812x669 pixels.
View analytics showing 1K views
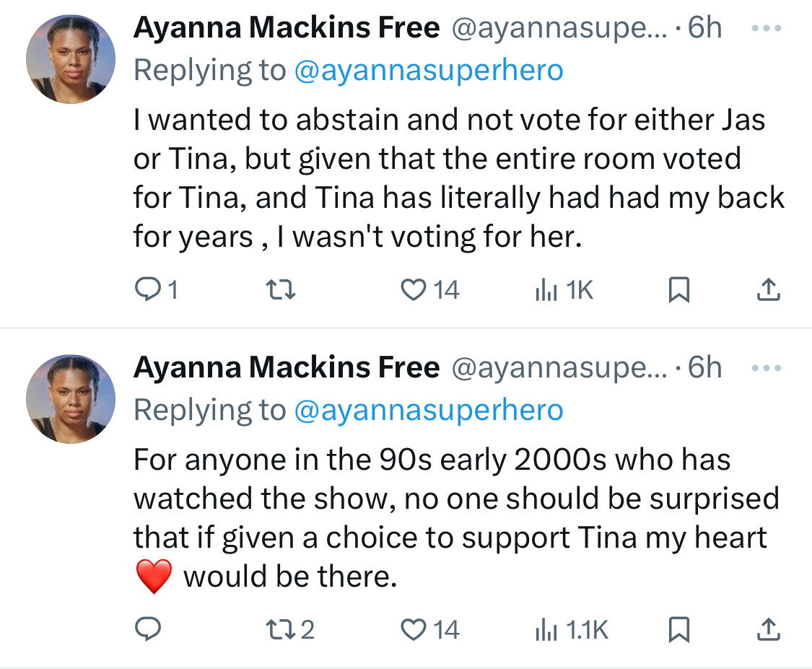pos(564,289)
